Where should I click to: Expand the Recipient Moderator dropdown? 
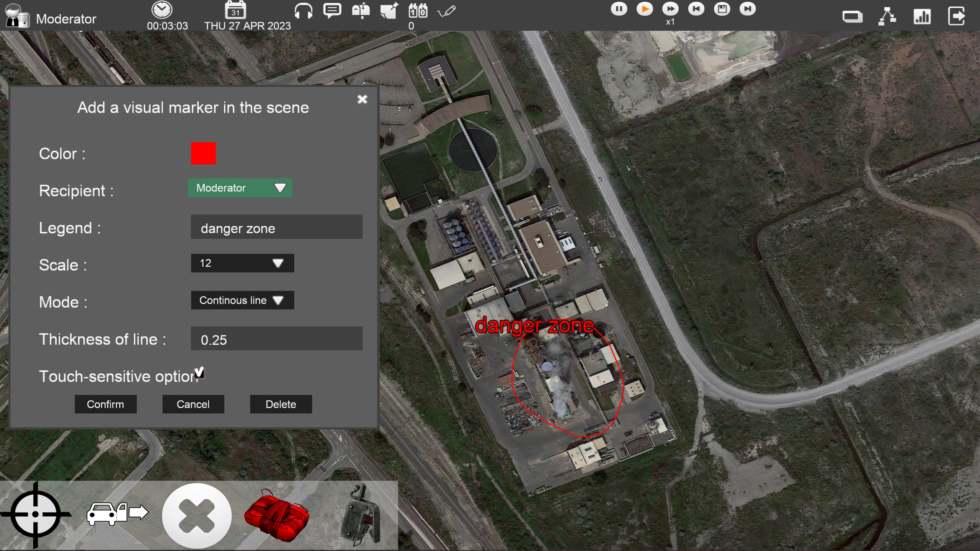pyautogui.click(x=240, y=188)
